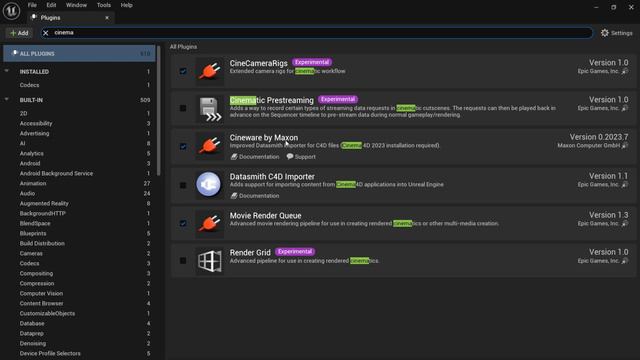The image size is (640, 360).
Task: Select the 2D category
Action: (79, 113)
